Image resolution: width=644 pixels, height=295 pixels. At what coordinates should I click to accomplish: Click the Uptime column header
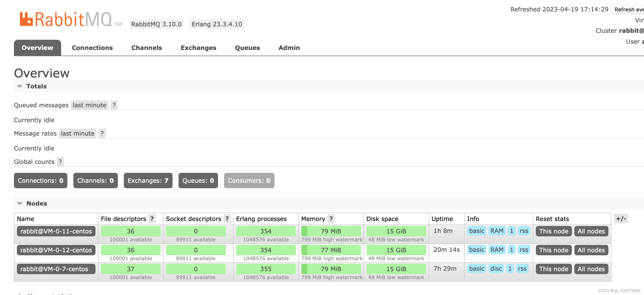pos(442,219)
